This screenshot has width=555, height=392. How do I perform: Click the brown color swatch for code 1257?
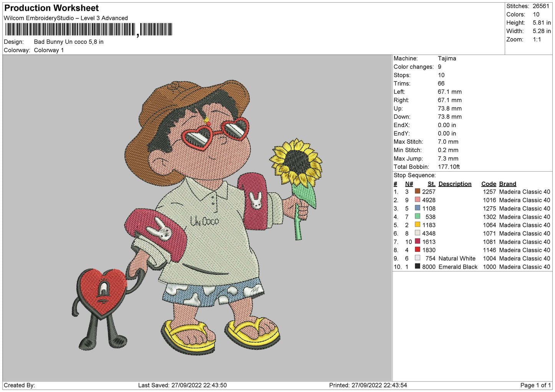pyautogui.click(x=417, y=191)
